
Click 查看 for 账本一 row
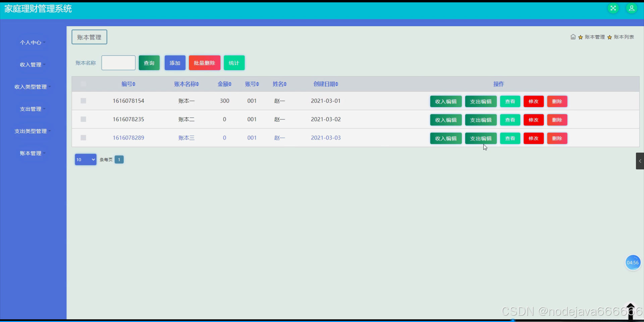[510, 101]
